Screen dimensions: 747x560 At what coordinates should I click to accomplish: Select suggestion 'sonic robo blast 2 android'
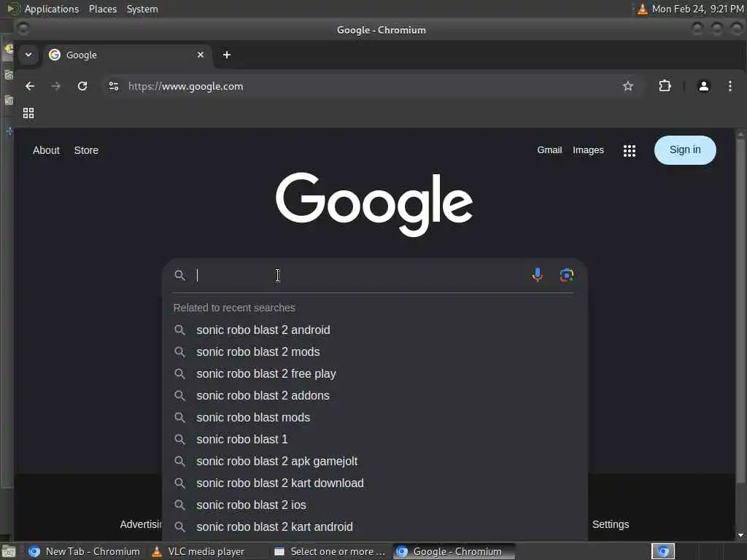(374, 330)
